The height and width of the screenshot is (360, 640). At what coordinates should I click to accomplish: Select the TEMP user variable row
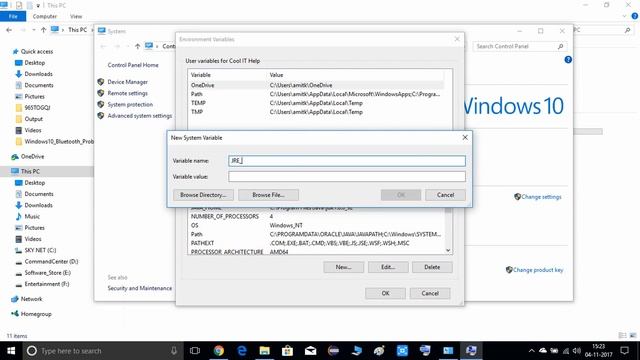(316, 103)
